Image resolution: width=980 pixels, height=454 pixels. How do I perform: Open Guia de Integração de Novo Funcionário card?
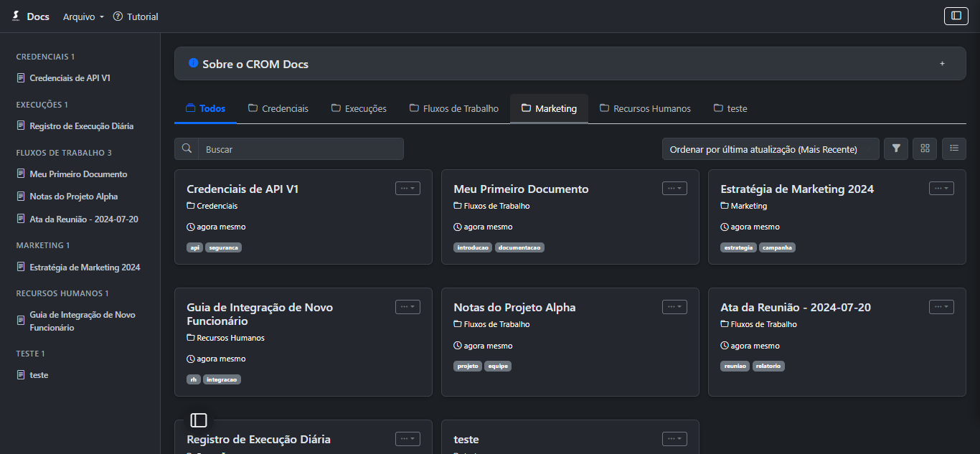pyautogui.click(x=260, y=314)
